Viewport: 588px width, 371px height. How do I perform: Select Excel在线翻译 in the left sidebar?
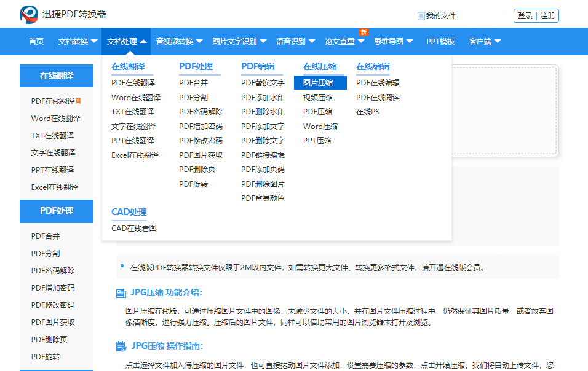click(x=55, y=187)
